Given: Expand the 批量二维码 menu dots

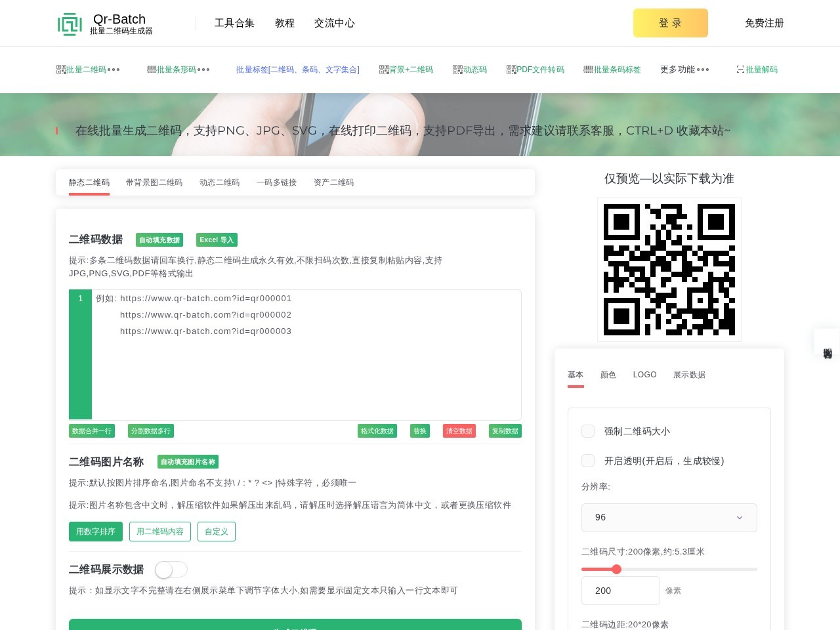Looking at the screenshot, I should click(x=114, y=70).
